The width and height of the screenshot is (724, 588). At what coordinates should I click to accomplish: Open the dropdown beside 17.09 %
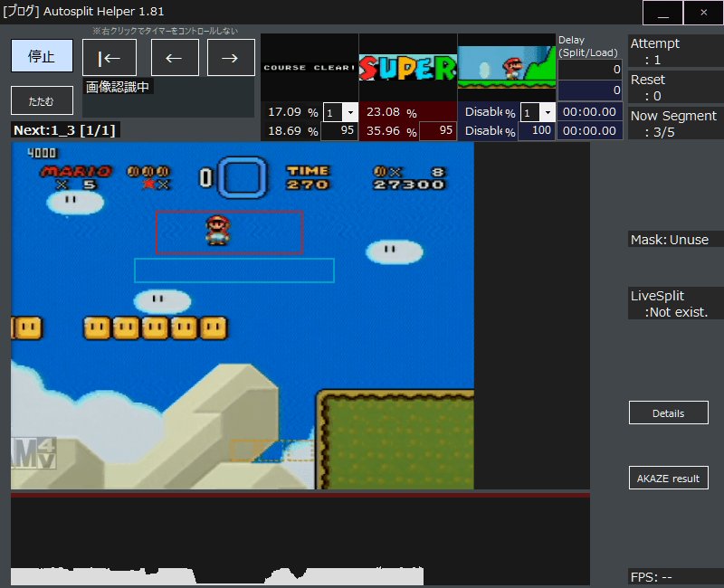tap(350, 112)
